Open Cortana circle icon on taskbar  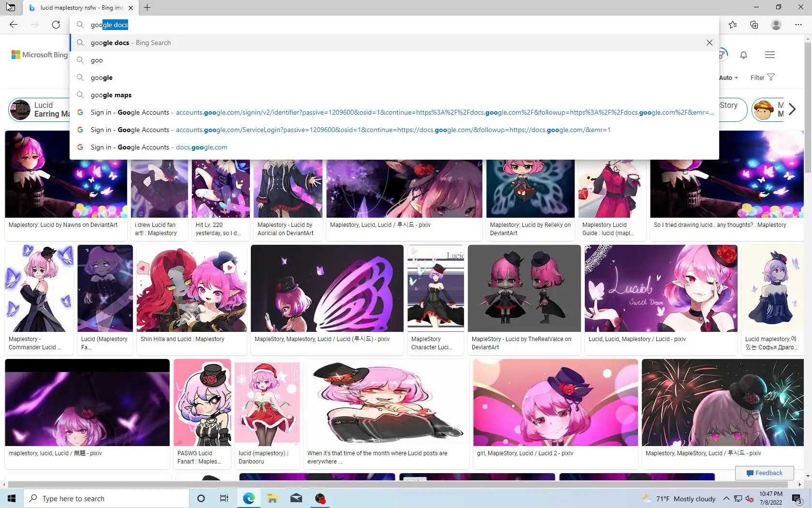coord(201,498)
